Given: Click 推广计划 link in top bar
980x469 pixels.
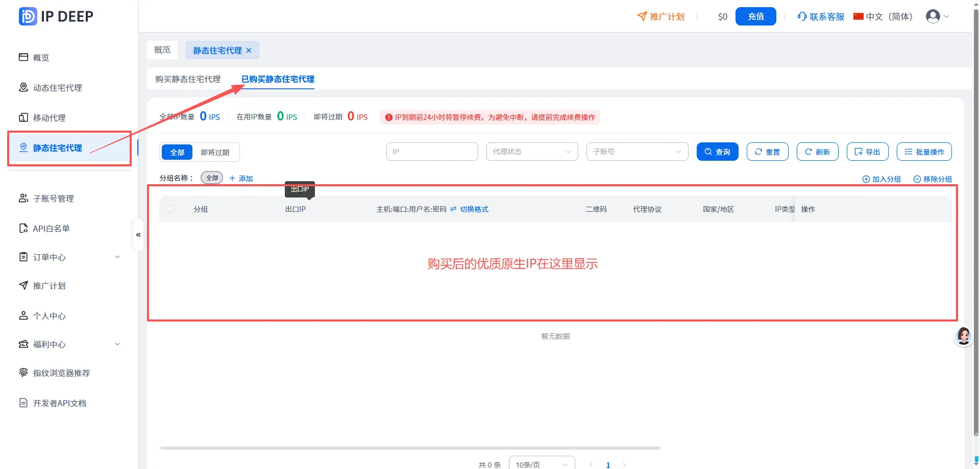Looking at the screenshot, I should (x=661, y=17).
